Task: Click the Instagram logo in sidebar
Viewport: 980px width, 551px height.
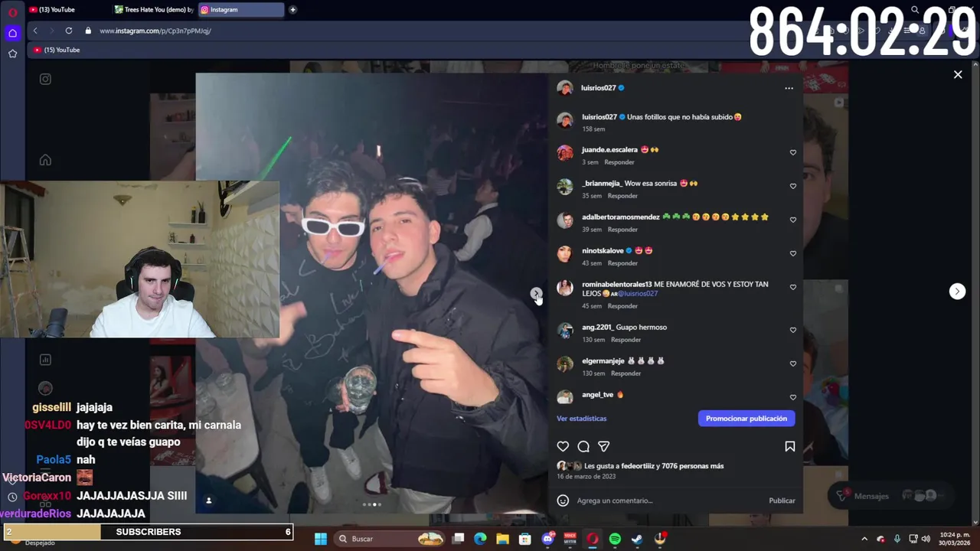Action: tap(45, 79)
